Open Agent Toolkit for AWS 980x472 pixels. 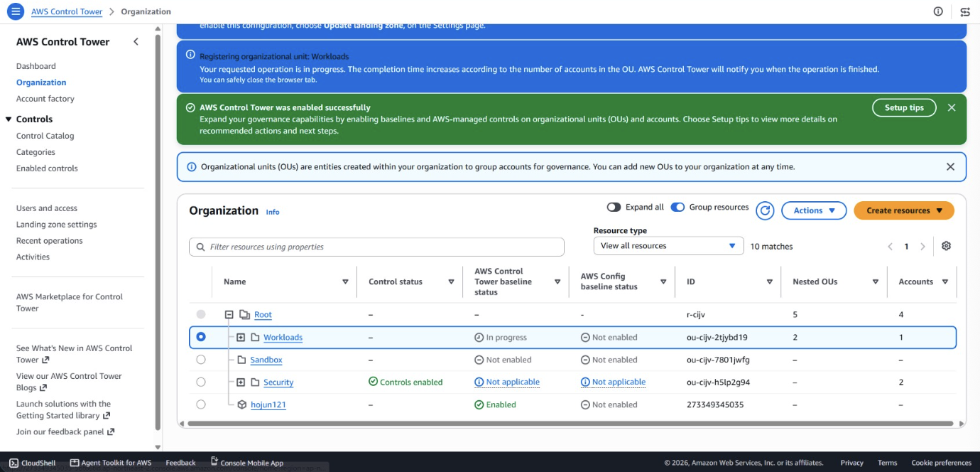pos(111,463)
